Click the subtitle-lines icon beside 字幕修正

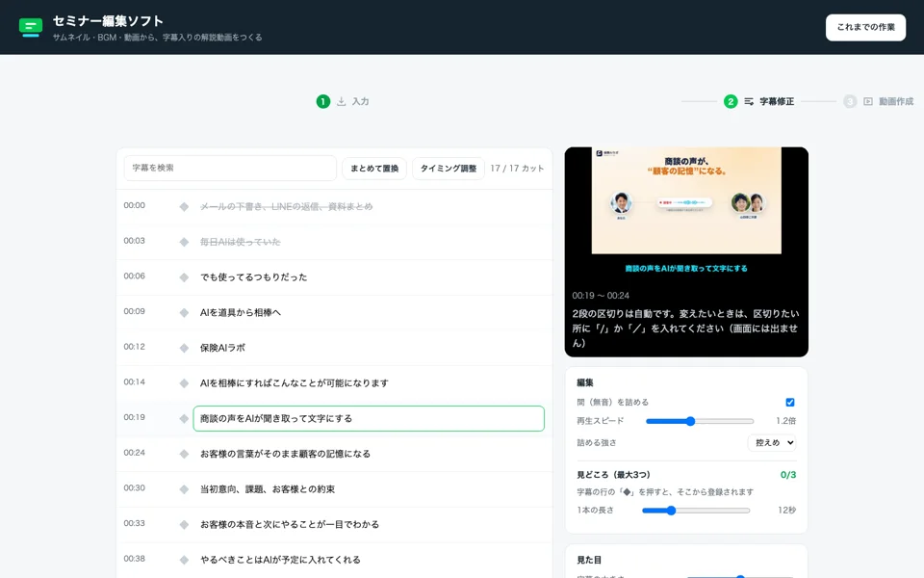click(749, 101)
